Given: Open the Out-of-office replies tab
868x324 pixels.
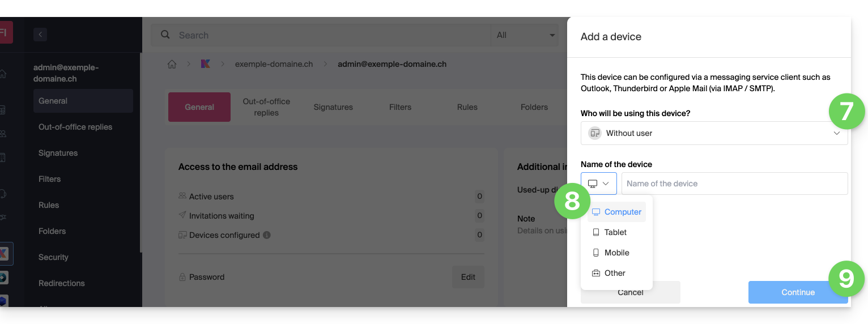Looking at the screenshot, I should tap(266, 107).
